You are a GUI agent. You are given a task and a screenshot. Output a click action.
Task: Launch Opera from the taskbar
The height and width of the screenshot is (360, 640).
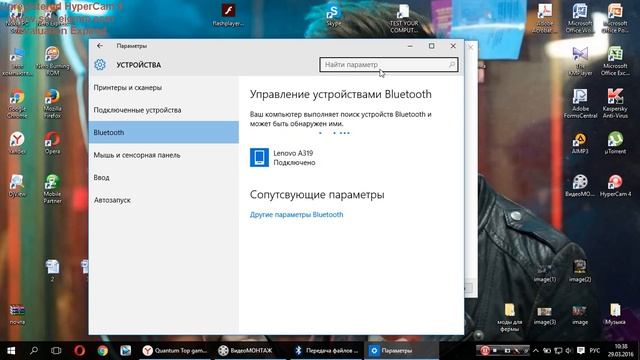[x=80, y=351]
